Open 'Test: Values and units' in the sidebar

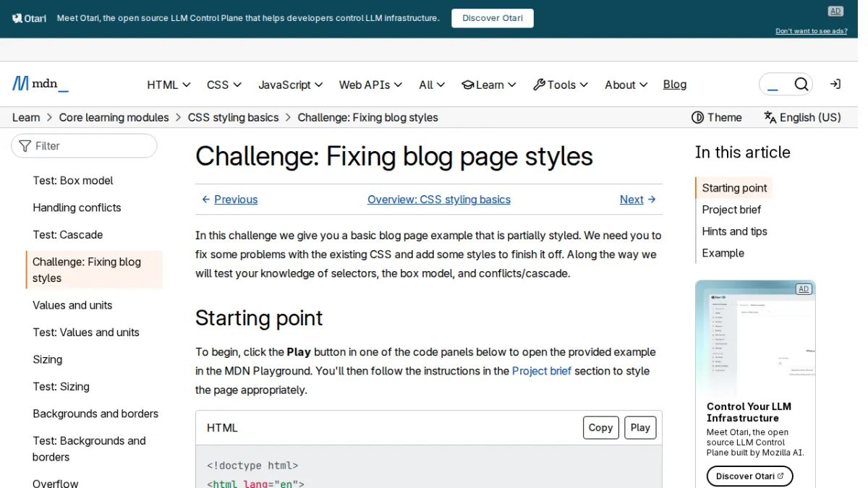point(86,333)
